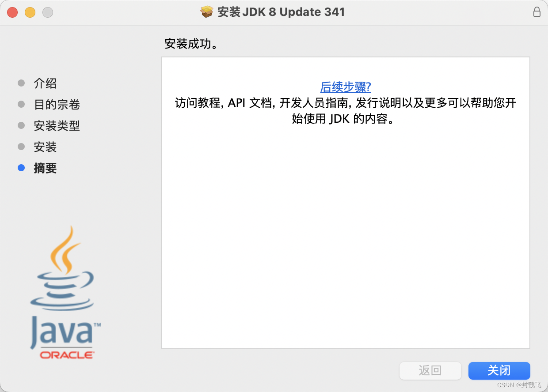Screen dimensions: 548x392
Task: Select the 安装类型 step in sidebar
Action: [x=57, y=126]
